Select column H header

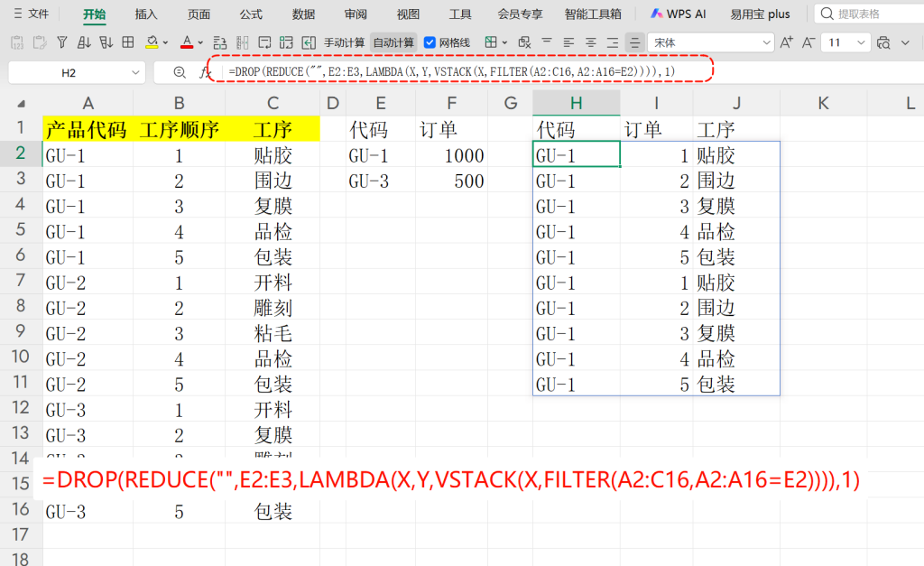tap(577, 103)
